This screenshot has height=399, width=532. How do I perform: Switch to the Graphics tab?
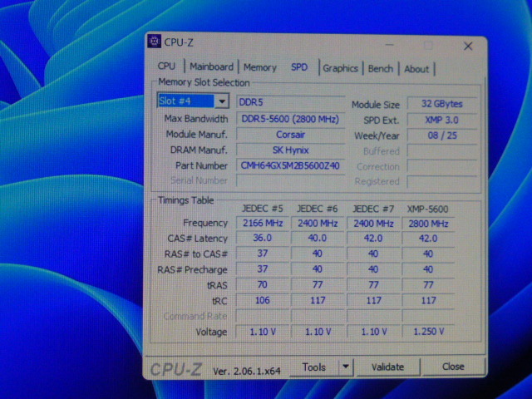click(340, 68)
